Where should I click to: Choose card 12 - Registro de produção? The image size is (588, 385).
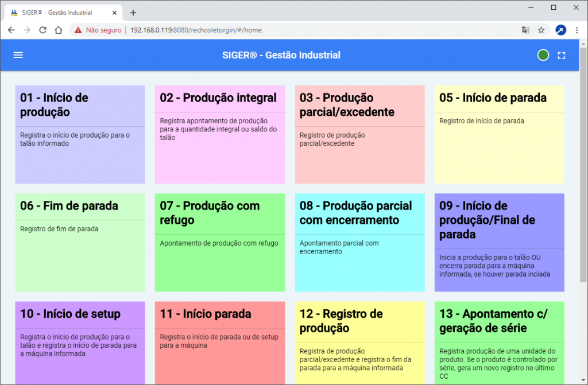359,343
